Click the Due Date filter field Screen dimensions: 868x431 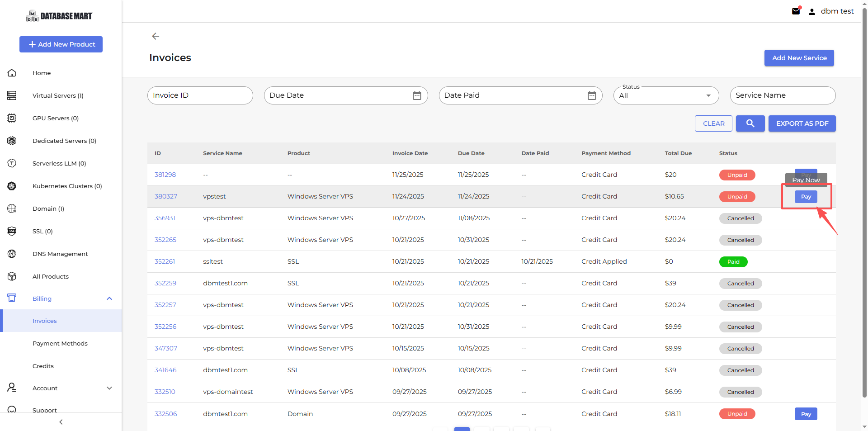click(346, 95)
